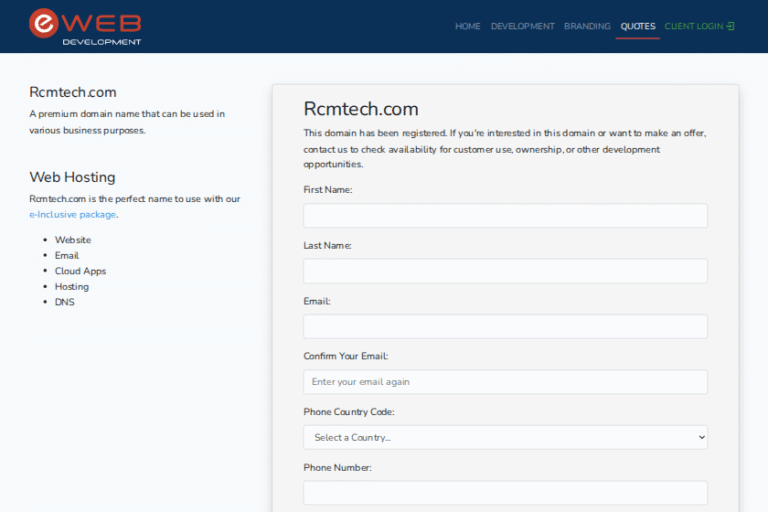Go to the Development menu page
768x512 pixels.
[x=522, y=26]
